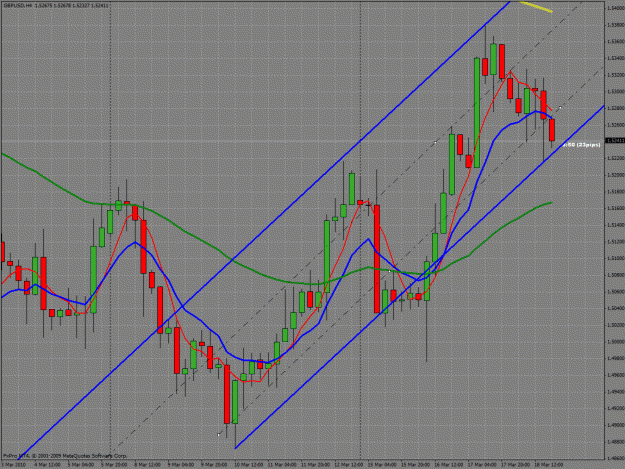Click the '3 Mar 2010' date label
Viewport: 625px width, 469px height.
point(12,465)
